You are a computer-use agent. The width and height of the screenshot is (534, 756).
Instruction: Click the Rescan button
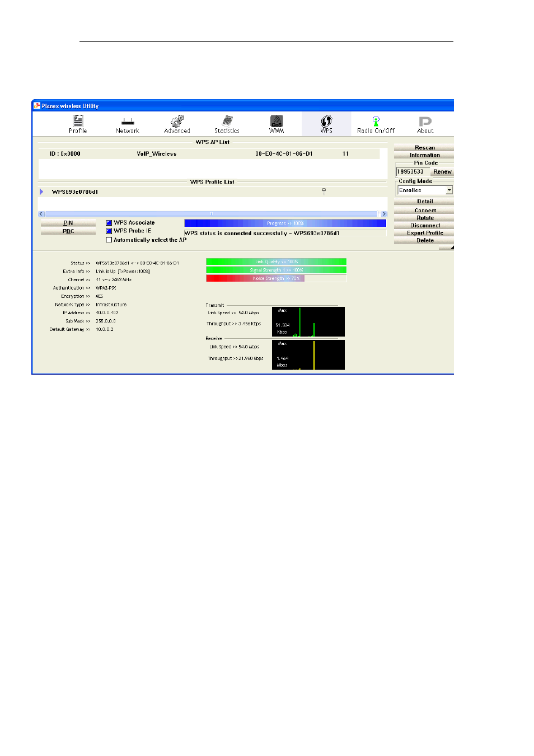[x=425, y=148]
